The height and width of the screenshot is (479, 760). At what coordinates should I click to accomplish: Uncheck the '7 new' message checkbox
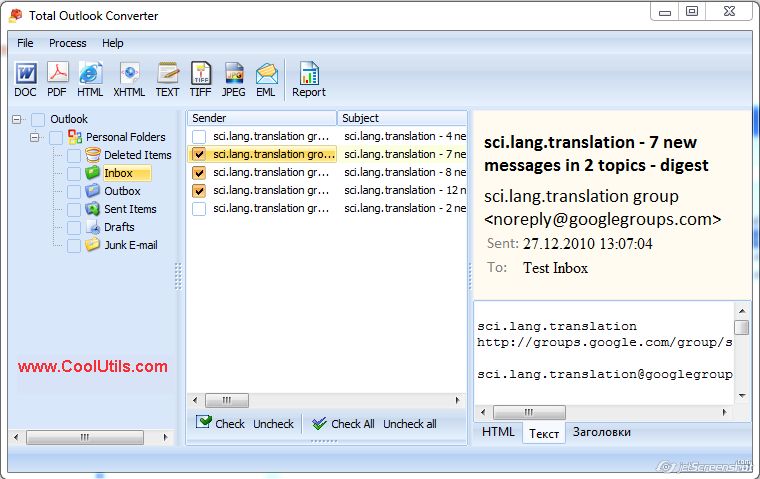(x=199, y=154)
